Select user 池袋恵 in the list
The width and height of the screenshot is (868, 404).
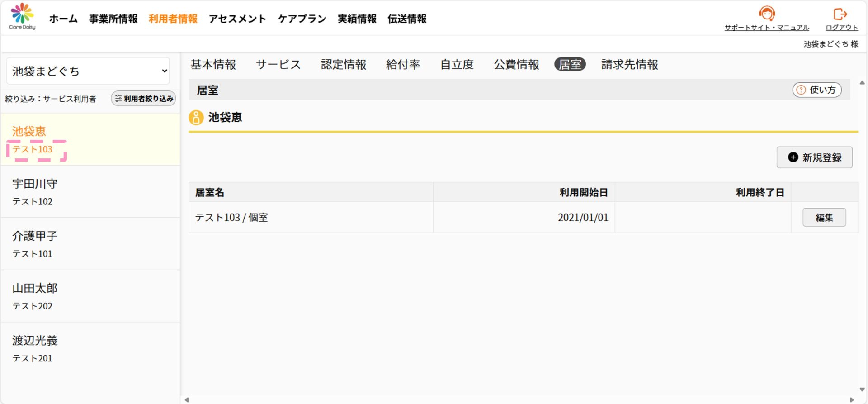coord(90,139)
